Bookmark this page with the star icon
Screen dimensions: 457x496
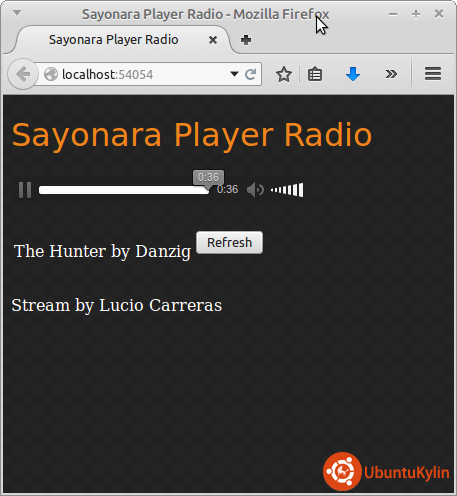284,74
